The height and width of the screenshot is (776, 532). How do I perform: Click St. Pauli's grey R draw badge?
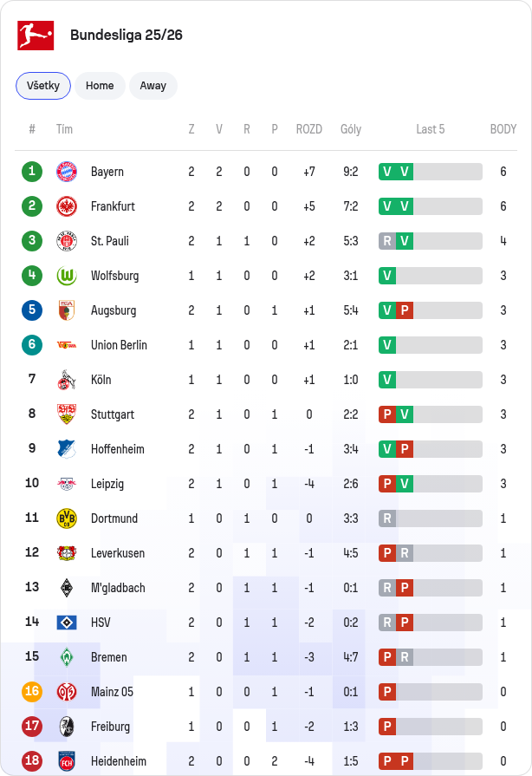387,241
